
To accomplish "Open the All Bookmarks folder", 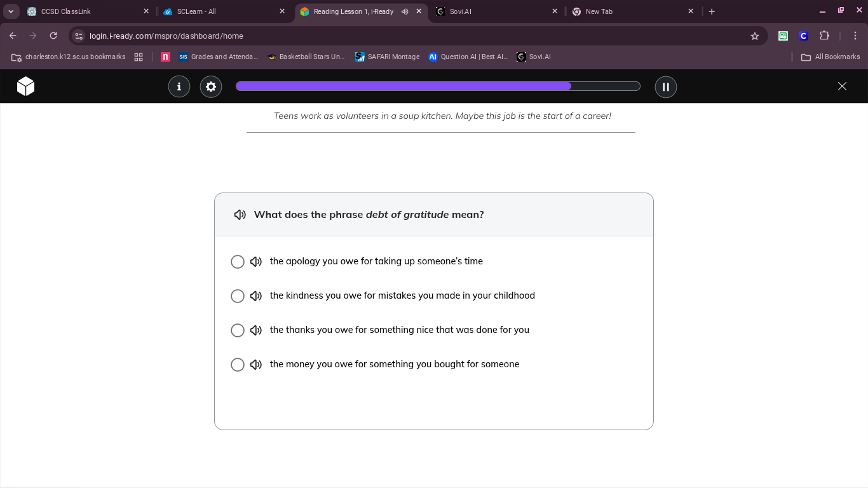I will pos(831,57).
